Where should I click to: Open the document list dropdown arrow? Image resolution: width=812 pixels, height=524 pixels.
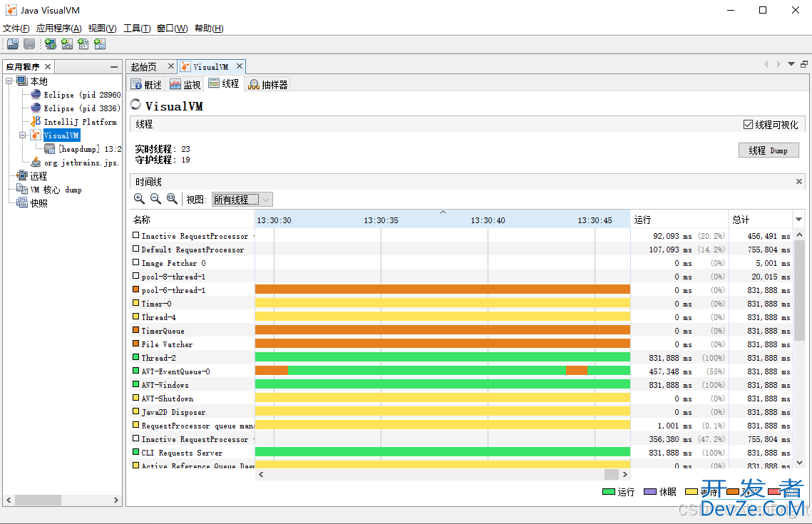point(791,64)
